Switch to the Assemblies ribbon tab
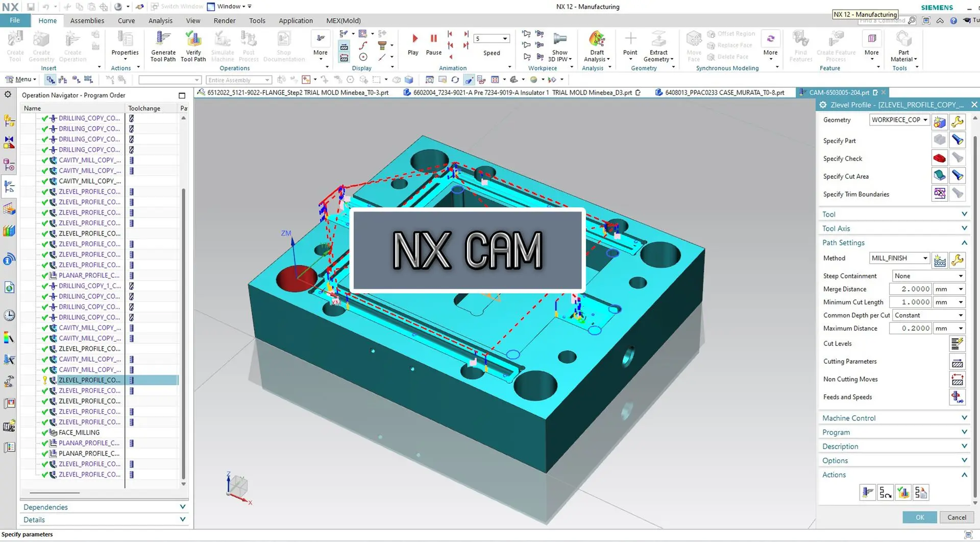Viewport: 980px width, 542px height. click(x=87, y=20)
